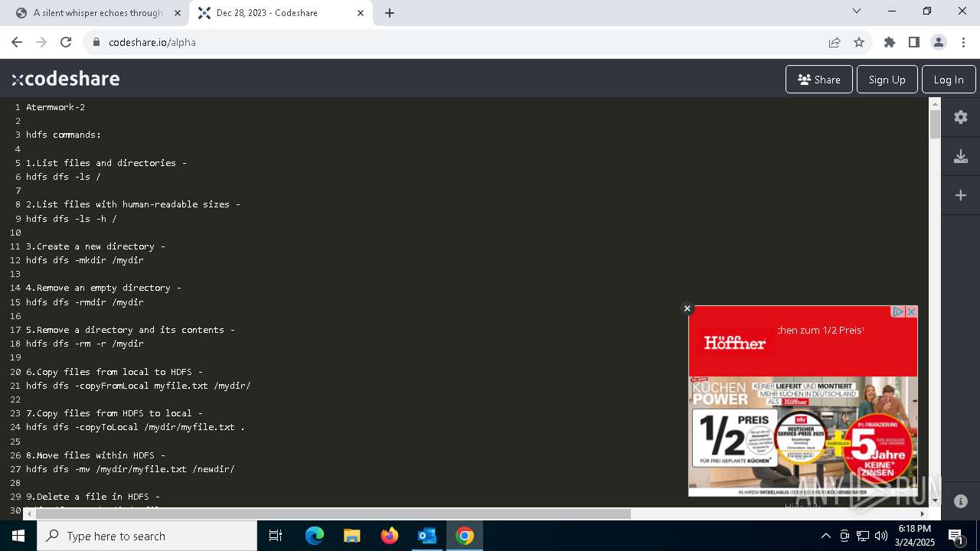
Task: Open volume control in system tray
Action: pos(880,536)
